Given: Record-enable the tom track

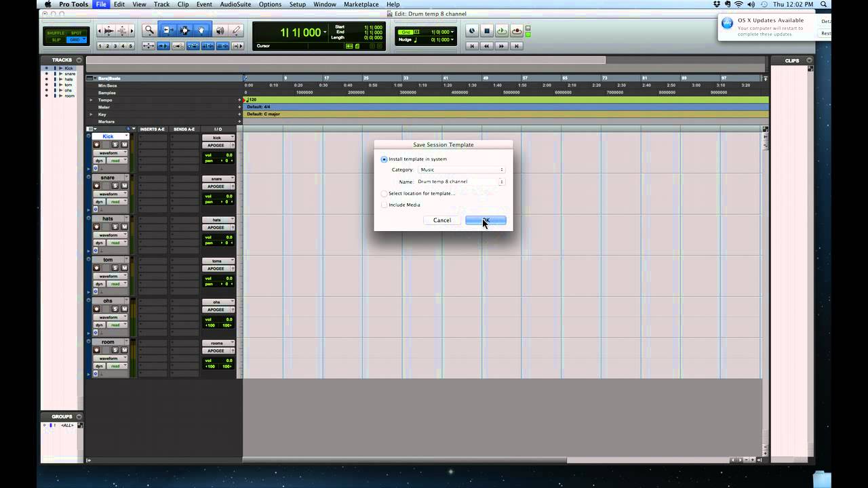Looking at the screenshot, I should click(96, 268).
